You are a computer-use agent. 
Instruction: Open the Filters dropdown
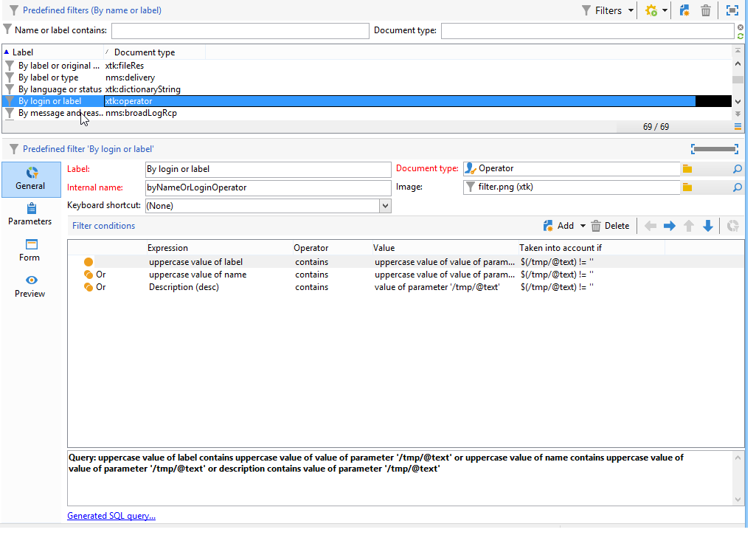coord(608,10)
